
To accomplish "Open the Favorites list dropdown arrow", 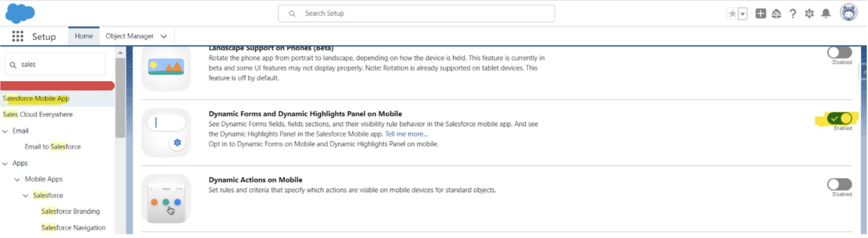I will coord(743,14).
